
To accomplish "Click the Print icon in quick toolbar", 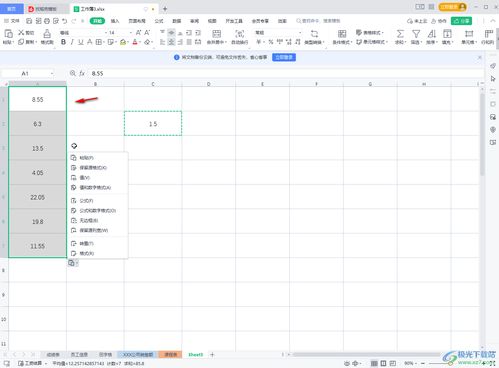I will (x=47, y=21).
